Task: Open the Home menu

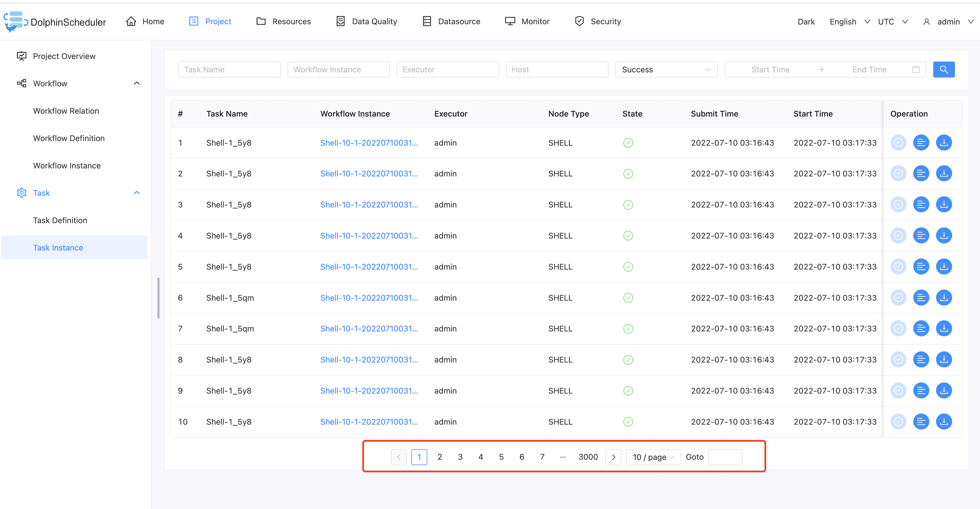Action: (145, 22)
